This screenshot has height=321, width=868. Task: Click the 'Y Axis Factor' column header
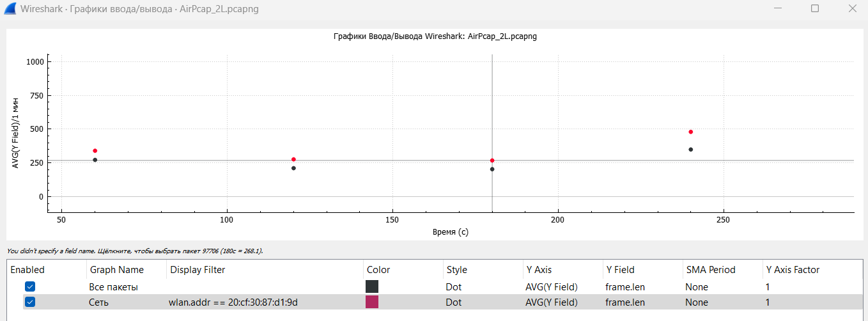point(793,270)
